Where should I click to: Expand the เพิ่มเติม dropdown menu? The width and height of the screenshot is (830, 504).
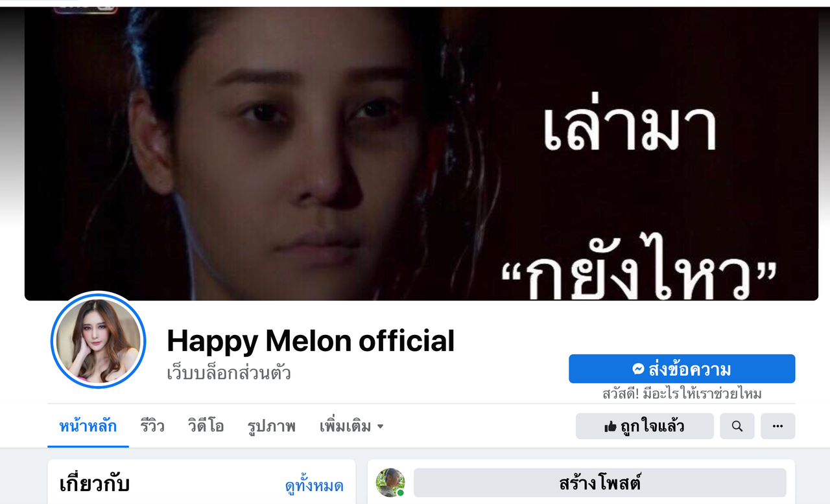pos(351,426)
